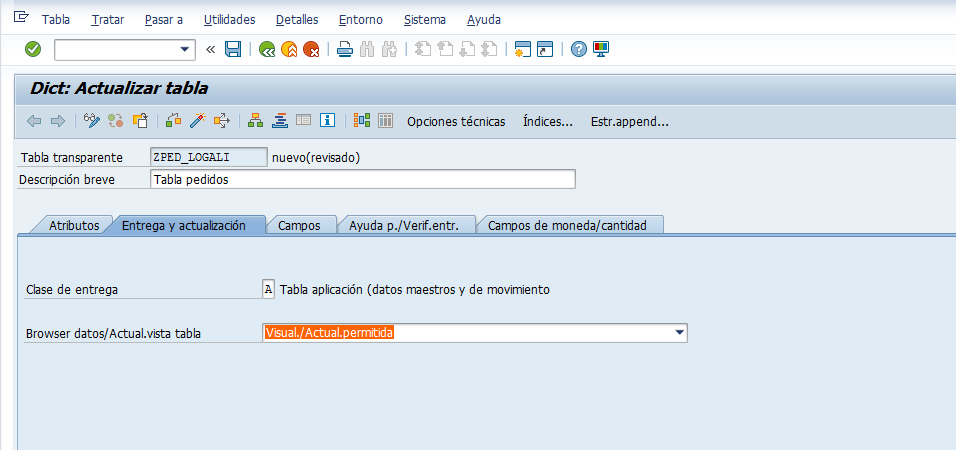Save the table with the floppy disk icon

pyautogui.click(x=233, y=49)
